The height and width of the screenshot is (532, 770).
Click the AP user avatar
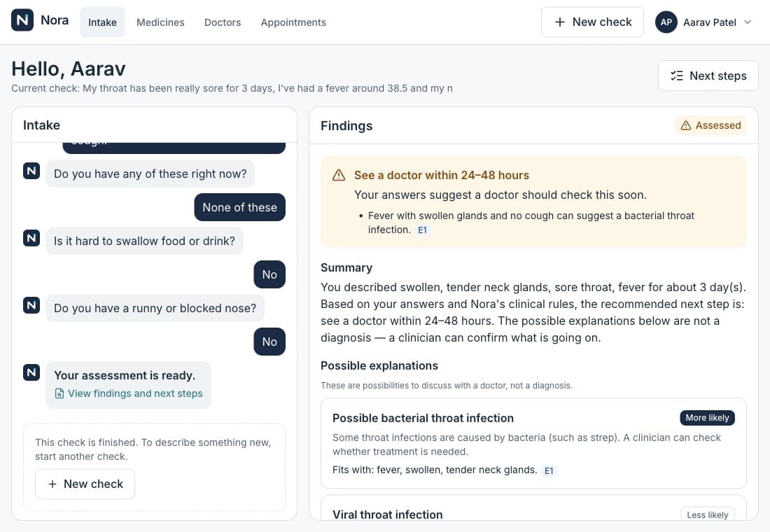coord(666,22)
